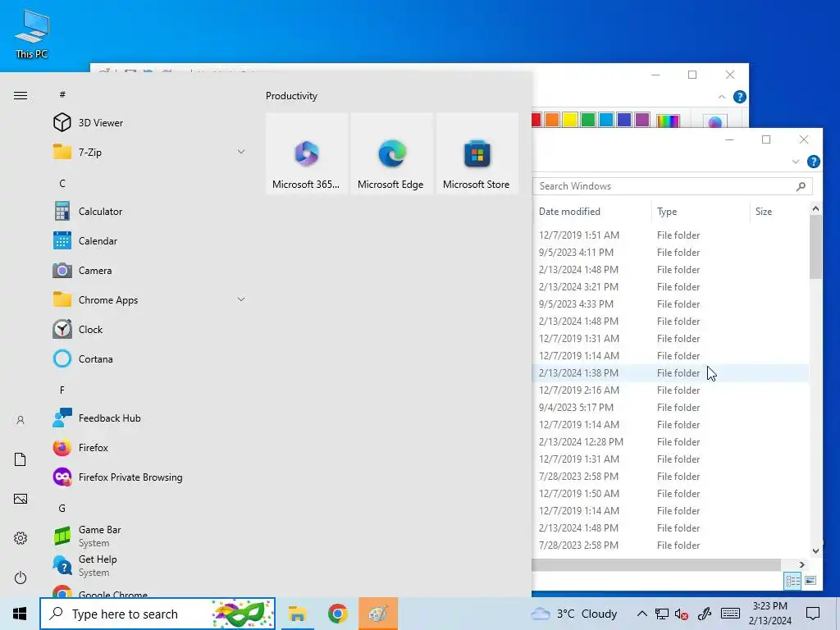Launch Get Help app
The height and width of the screenshot is (630, 840).
coord(150,565)
